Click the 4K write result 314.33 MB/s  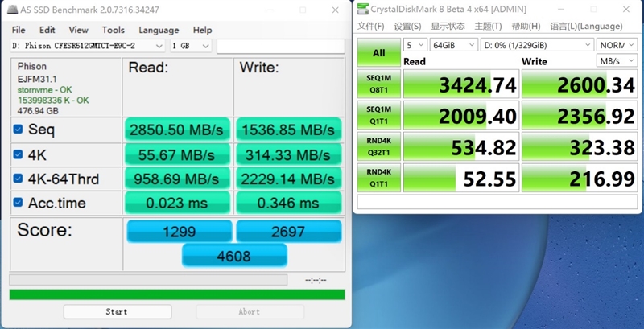[x=288, y=154]
